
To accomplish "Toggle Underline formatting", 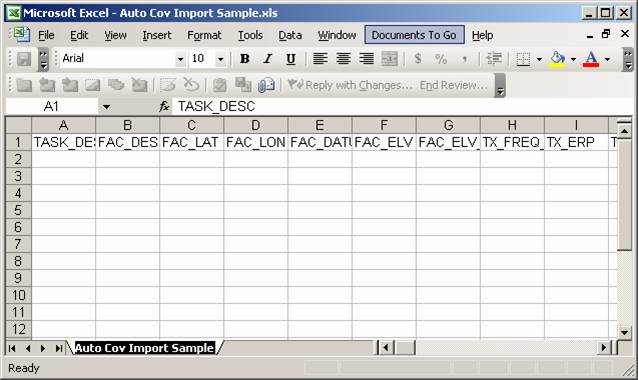I will (291, 59).
